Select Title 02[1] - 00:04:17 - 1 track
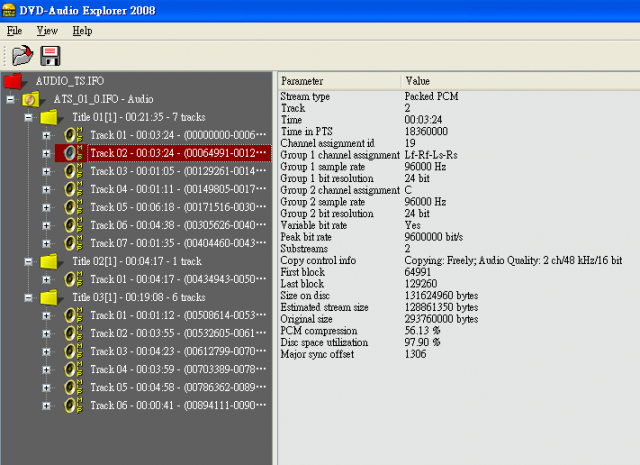Image resolution: width=640 pixels, height=465 pixels. (x=137, y=261)
